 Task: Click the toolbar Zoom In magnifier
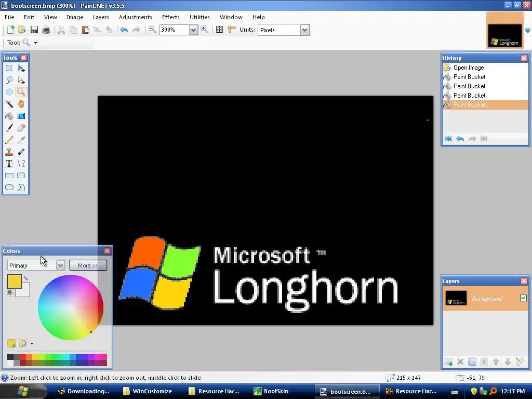(204, 30)
